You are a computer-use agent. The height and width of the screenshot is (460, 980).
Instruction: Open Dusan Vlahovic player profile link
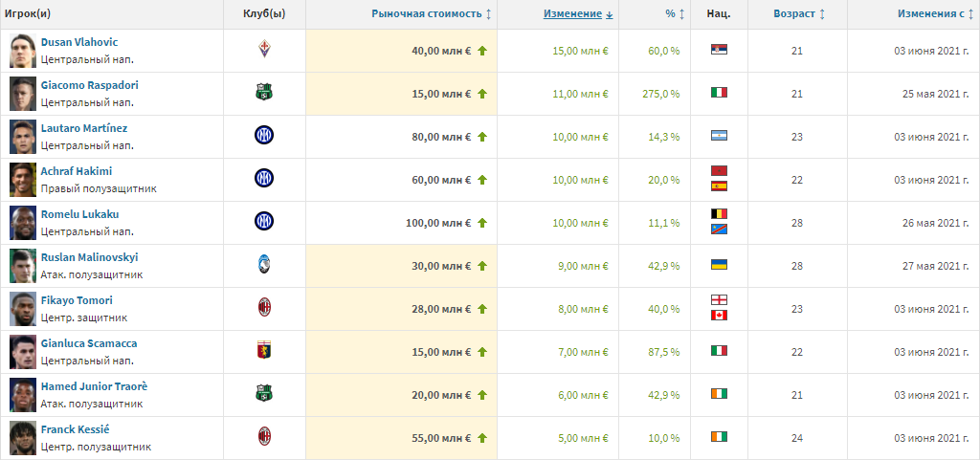tap(79, 42)
